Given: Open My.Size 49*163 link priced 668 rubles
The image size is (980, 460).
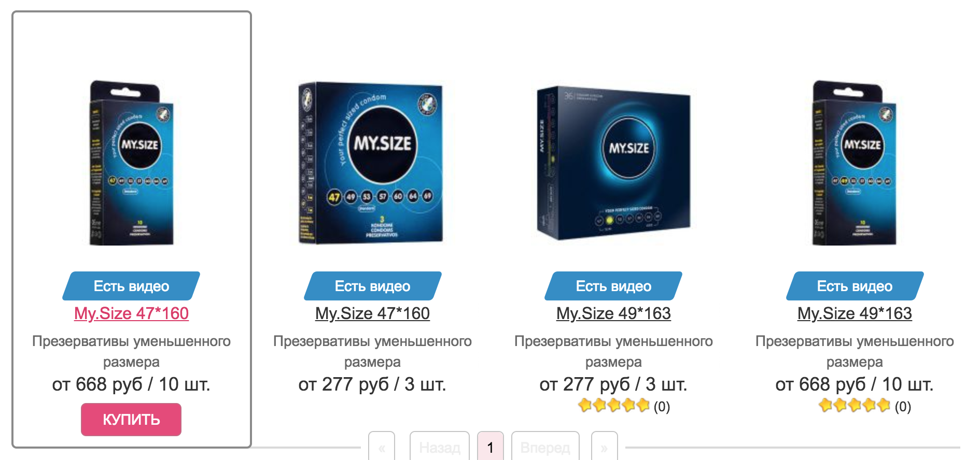Looking at the screenshot, I should pyautogui.click(x=855, y=313).
